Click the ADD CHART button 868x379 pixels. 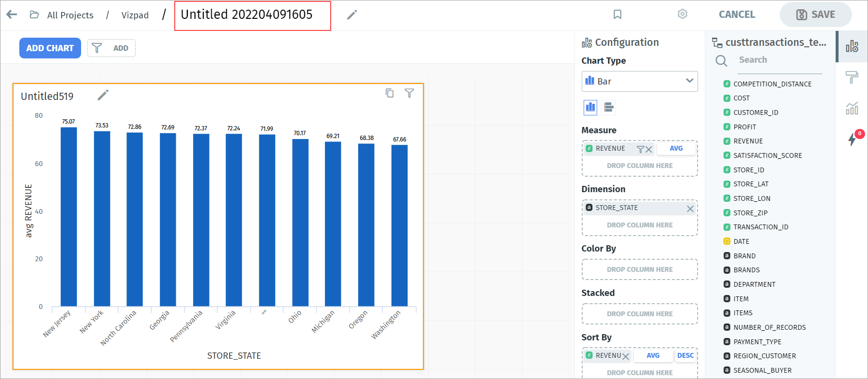tap(50, 48)
